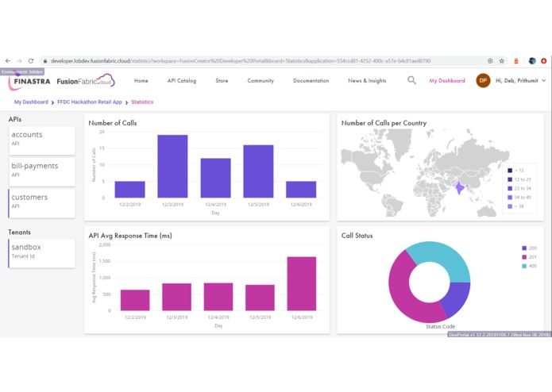Toggle status 200 legend swatch
Image resolution: width=552 pixels, height=392 pixels.
(524, 248)
